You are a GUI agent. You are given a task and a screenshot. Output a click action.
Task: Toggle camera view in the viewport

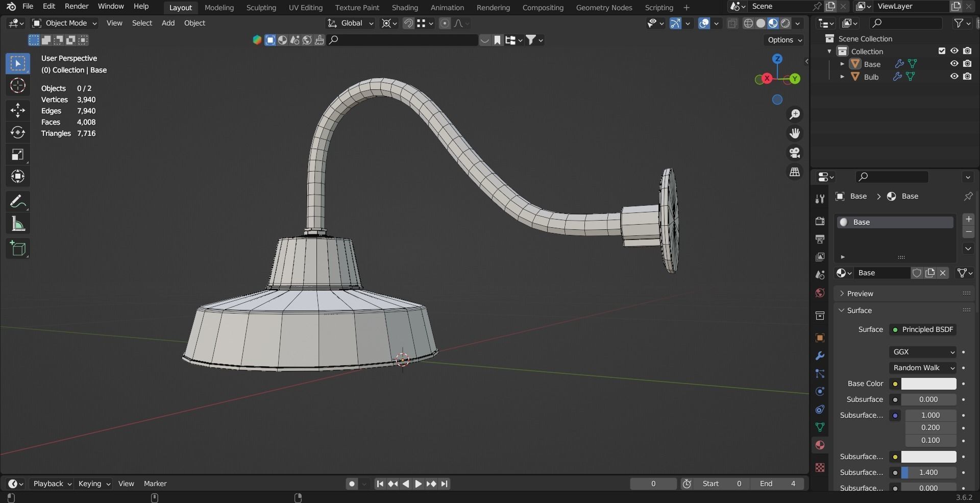coord(795,153)
